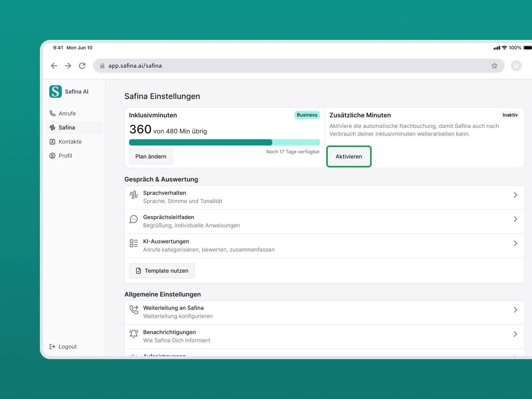
Task: Click the Benachrichtigungen bell icon
Action: [134, 334]
